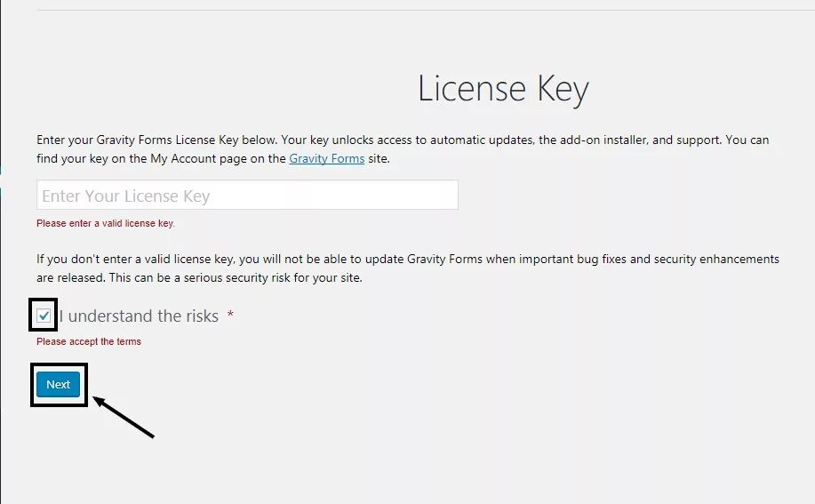Open the Gravity Forms site link
The height and width of the screenshot is (504, 815).
pos(326,158)
